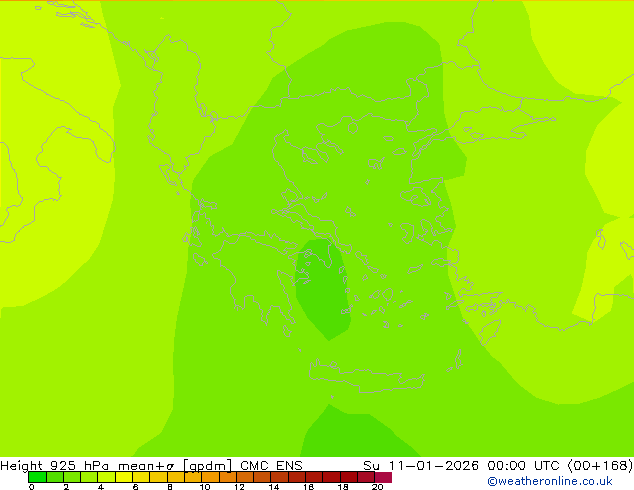Viewport: 634px width, 490px height.
Task: Click the island of Crete on the map
Action: tap(366, 376)
